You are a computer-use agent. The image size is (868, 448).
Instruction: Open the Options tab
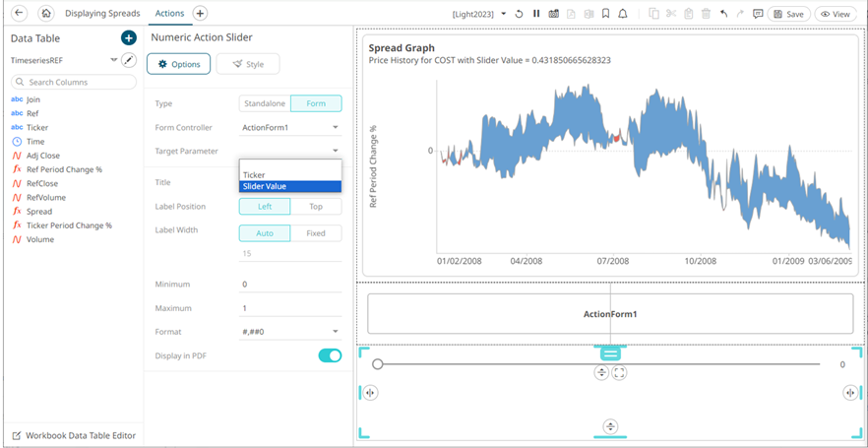178,64
